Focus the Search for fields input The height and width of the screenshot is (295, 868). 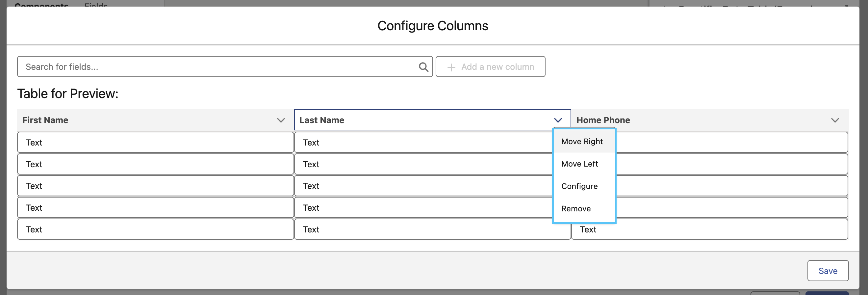[225, 67]
